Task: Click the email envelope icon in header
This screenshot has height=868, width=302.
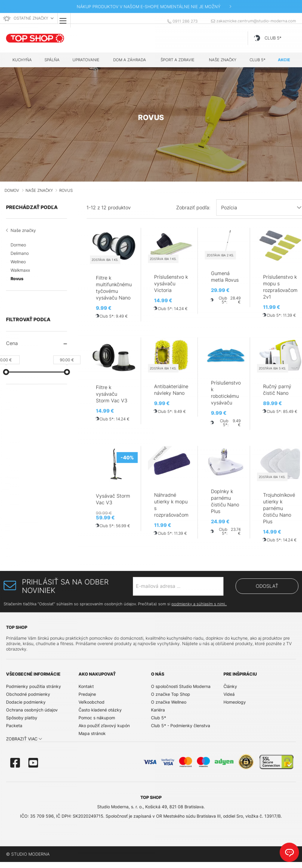Action: click(x=213, y=21)
